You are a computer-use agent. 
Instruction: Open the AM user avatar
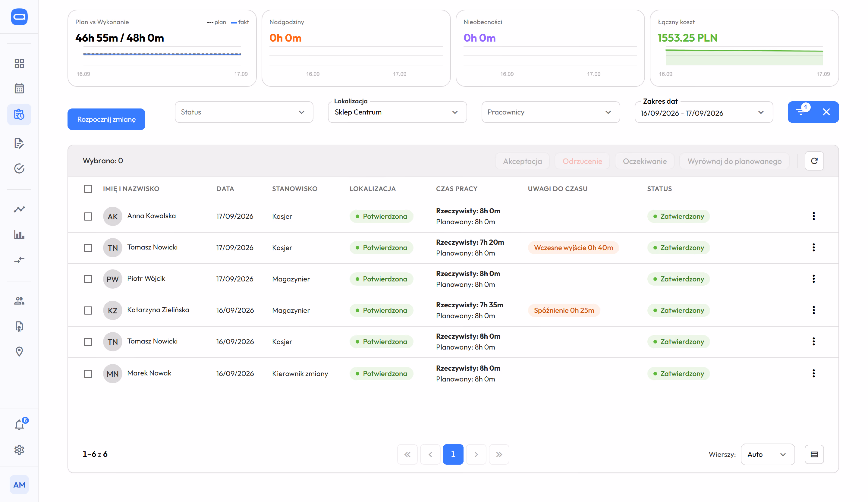click(x=19, y=485)
